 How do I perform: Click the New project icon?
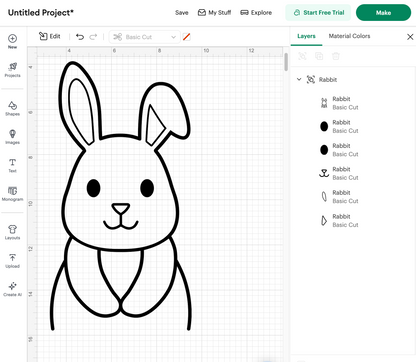coord(12,39)
